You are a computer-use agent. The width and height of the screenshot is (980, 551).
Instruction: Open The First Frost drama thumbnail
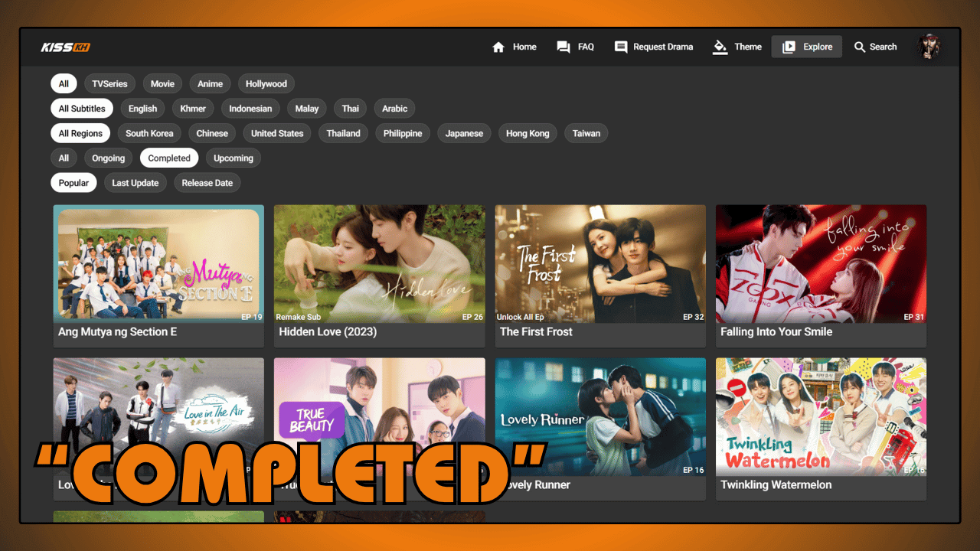tap(600, 264)
